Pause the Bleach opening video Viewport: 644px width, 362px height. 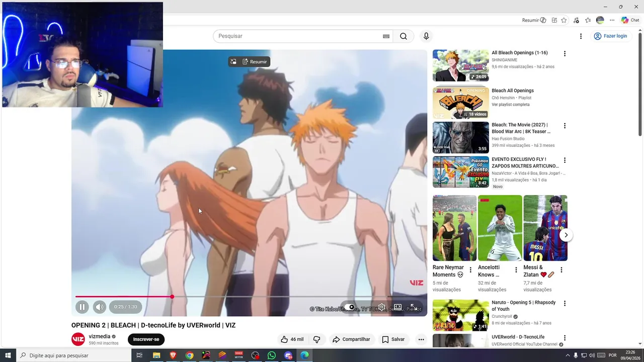(x=82, y=307)
